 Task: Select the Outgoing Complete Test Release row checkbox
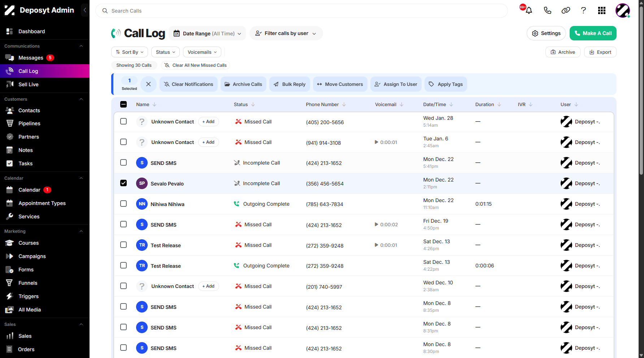[x=123, y=265]
